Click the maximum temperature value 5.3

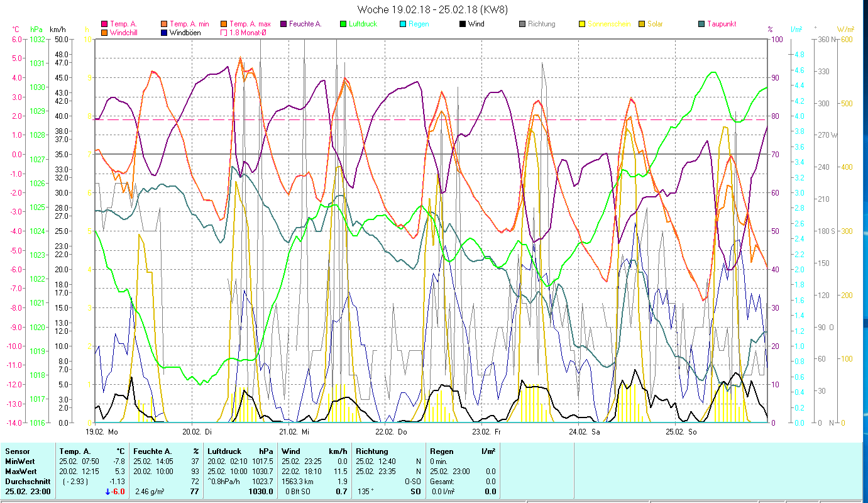point(120,472)
